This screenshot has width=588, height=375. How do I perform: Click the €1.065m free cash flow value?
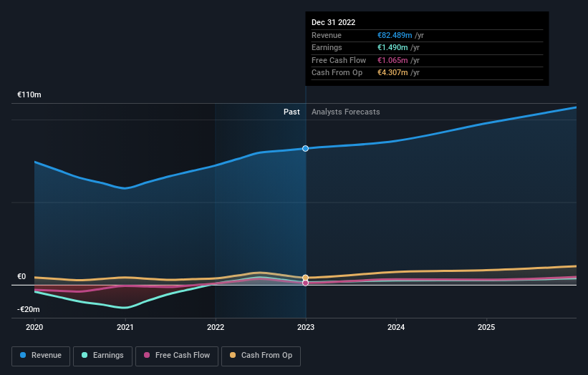pyautogui.click(x=392, y=60)
